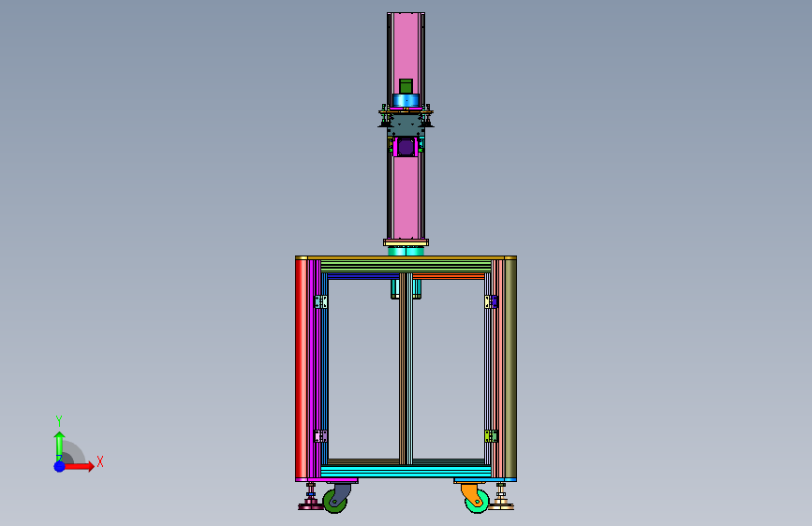Select the lower pink column section below the carriage
The height and width of the screenshot is (526, 812).
[x=406, y=197]
